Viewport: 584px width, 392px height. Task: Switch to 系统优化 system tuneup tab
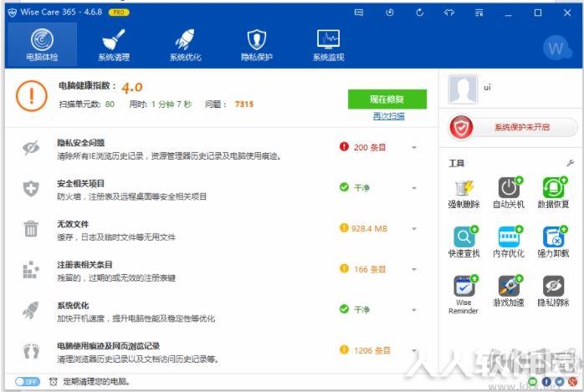pos(185,44)
